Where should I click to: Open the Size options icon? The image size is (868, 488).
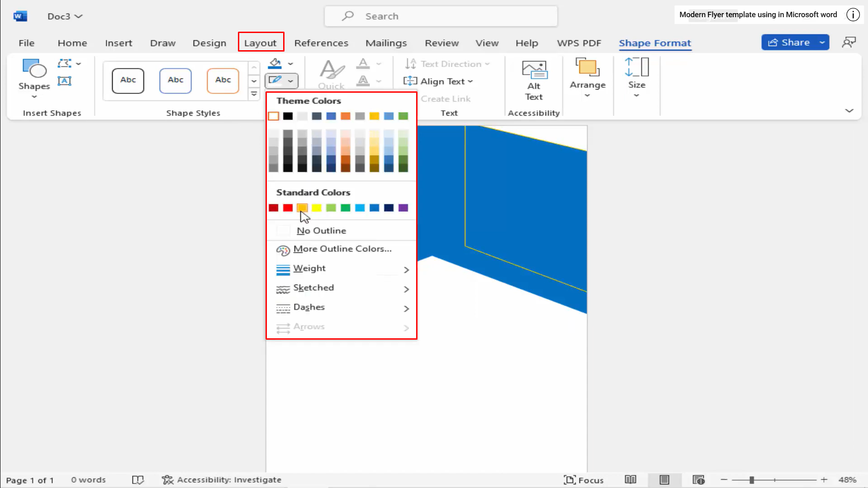(x=636, y=77)
